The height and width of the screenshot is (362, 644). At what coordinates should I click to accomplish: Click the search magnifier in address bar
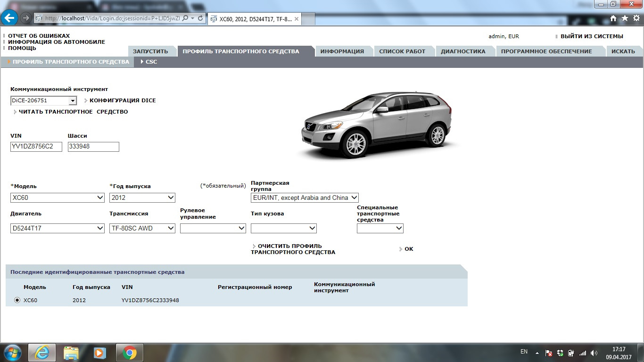pos(185,18)
